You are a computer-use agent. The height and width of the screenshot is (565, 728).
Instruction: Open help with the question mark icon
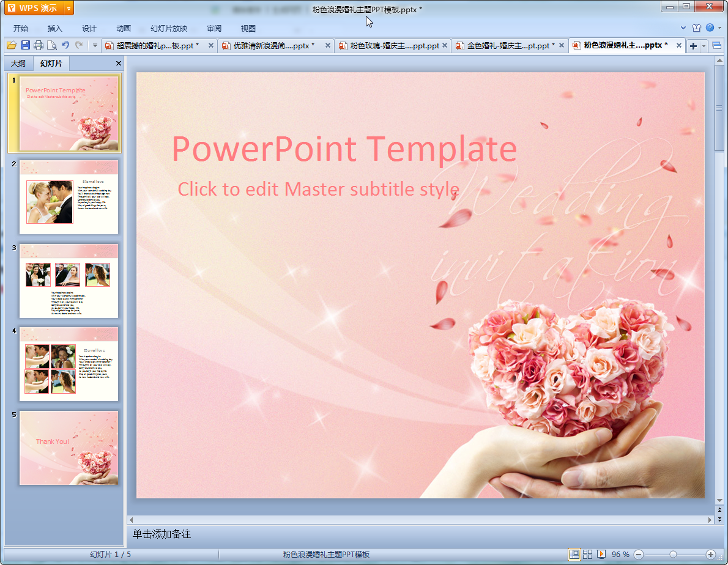[x=710, y=28]
